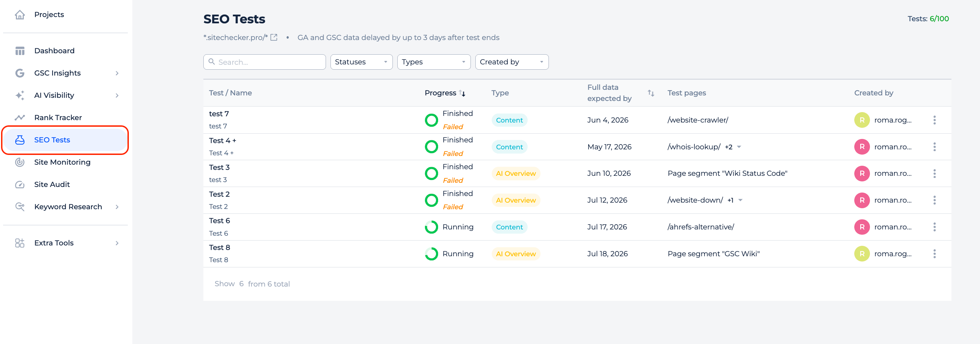Expand the GSC Insights submenu chevron
This screenshot has width=980, height=344.
117,73
